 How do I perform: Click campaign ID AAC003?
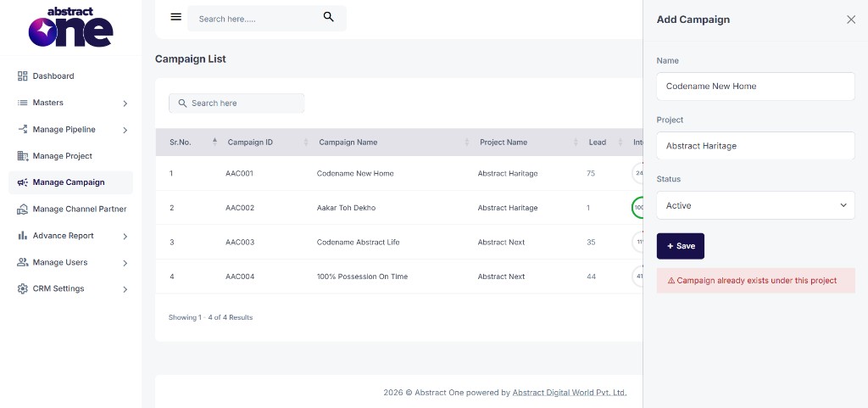point(240,242)
